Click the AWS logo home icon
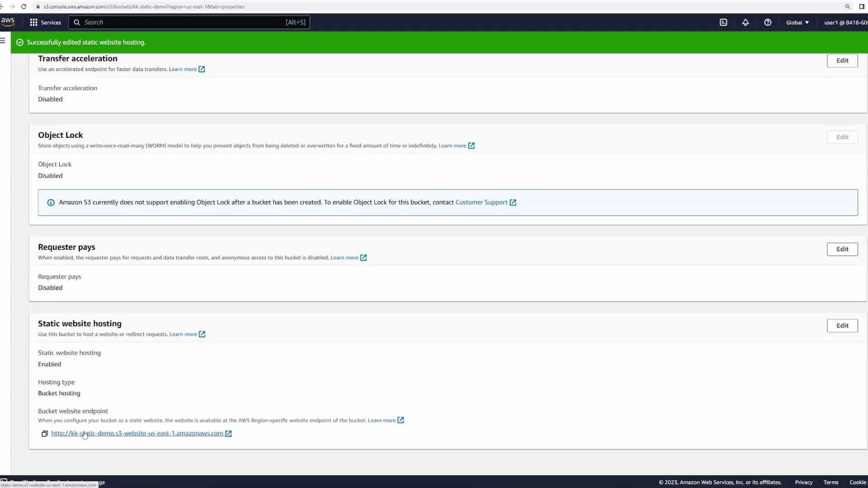This screenshot has height=488, width=868. [8, 22]
